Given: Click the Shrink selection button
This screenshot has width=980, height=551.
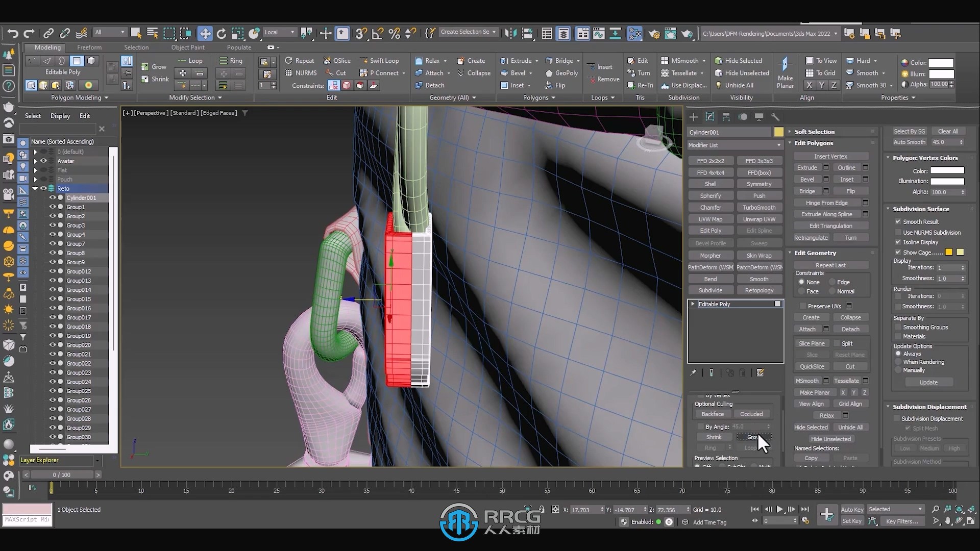Looking at the screenshot, I should [714, 437].
